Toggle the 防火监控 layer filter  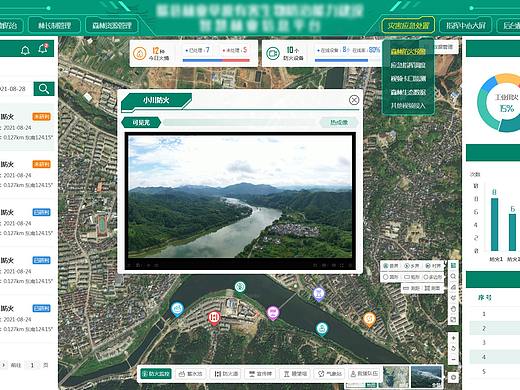pos(156,374)
